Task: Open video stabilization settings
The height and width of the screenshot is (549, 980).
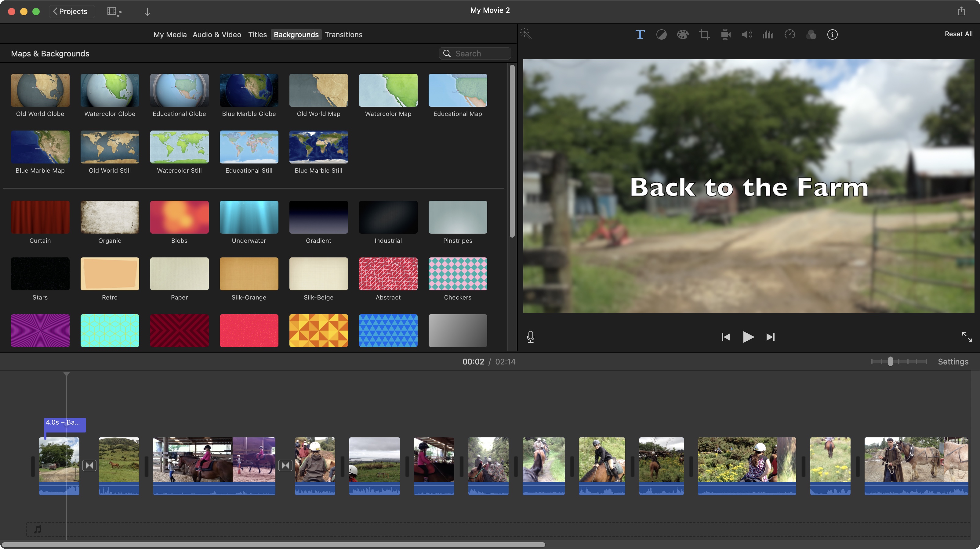Action: point(725,34)
